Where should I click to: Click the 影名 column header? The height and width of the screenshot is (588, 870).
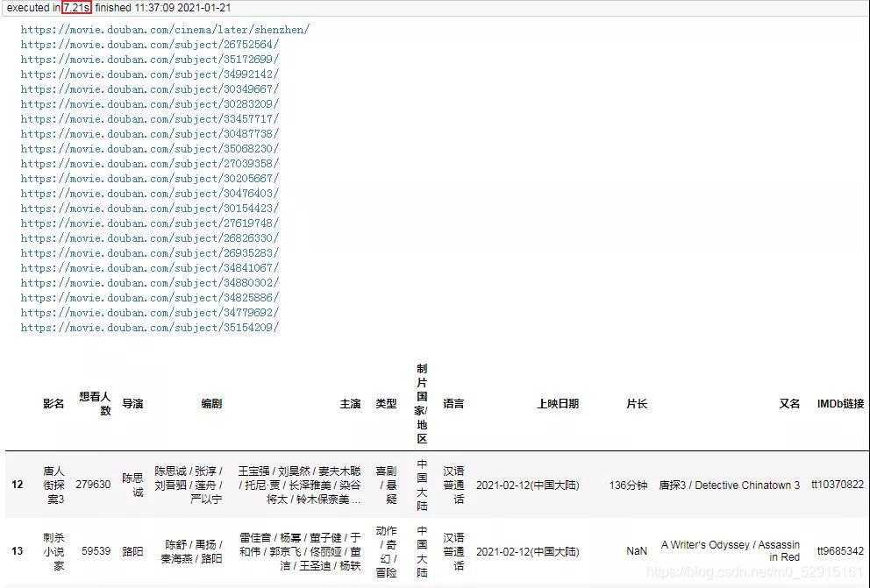point(53,404)
